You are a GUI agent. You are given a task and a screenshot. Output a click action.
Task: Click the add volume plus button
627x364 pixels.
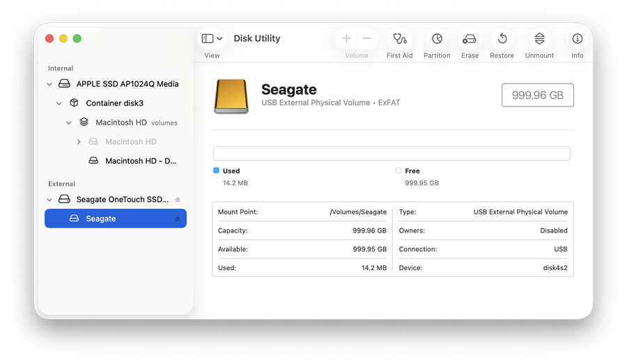[x=346, y=39]
